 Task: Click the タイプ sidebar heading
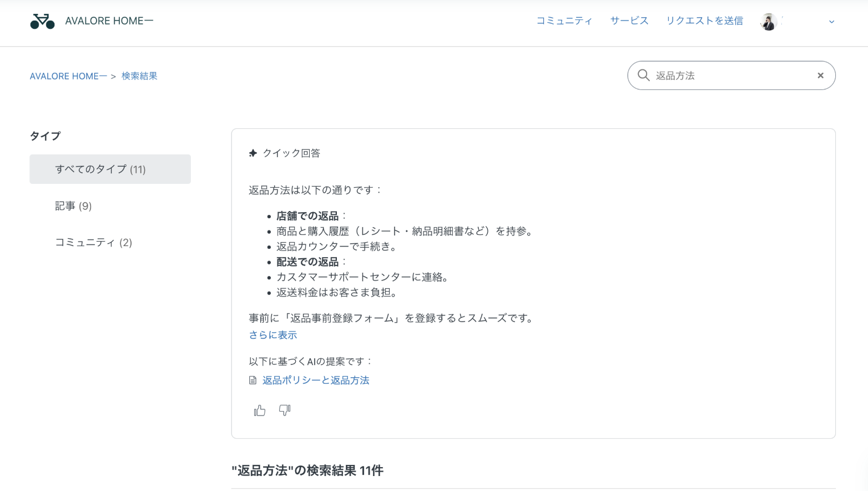(45, 136)
